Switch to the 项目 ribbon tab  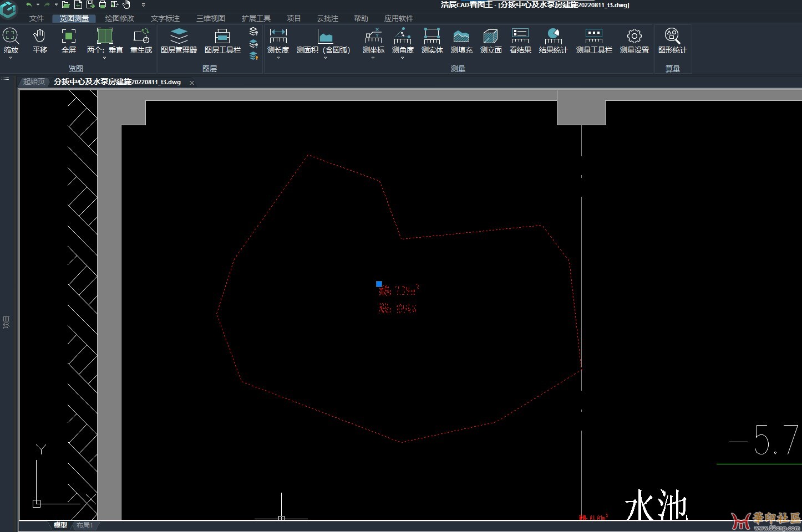pyautogui.click(x=294, y=18)
